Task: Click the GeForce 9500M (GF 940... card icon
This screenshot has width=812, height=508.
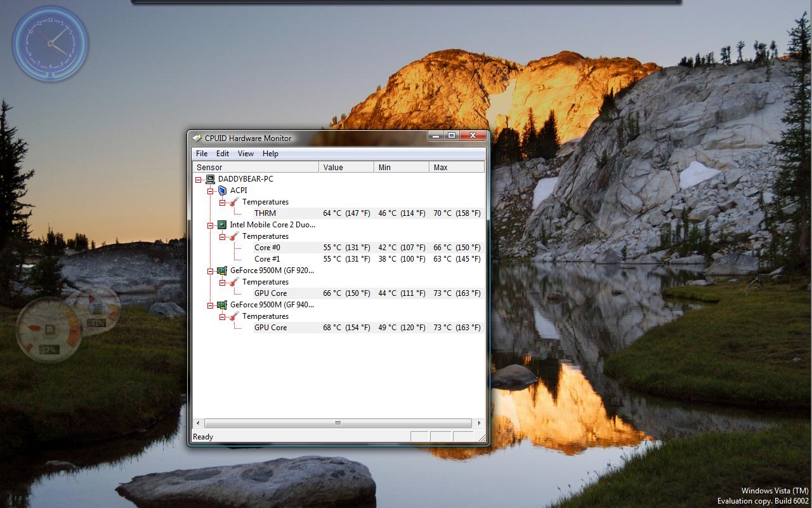Action: [x=222, y=305]
